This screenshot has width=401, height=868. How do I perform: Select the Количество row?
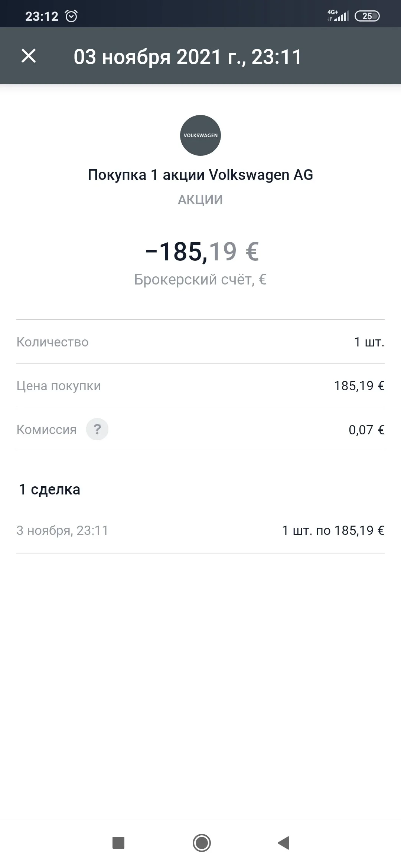[200, 342]
